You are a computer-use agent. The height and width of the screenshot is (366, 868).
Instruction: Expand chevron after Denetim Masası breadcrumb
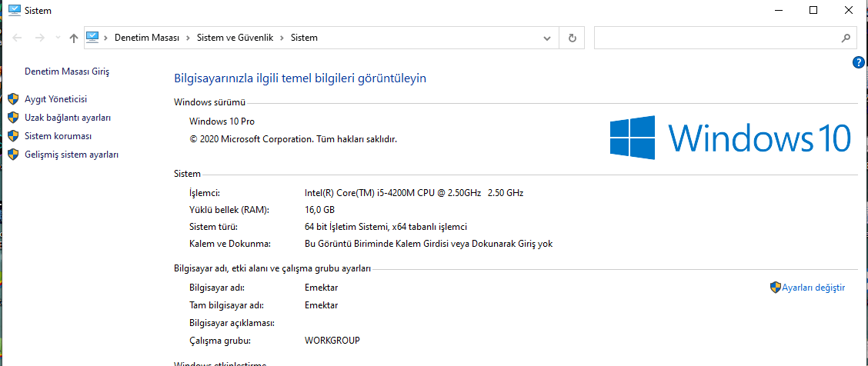coord(189,38)
